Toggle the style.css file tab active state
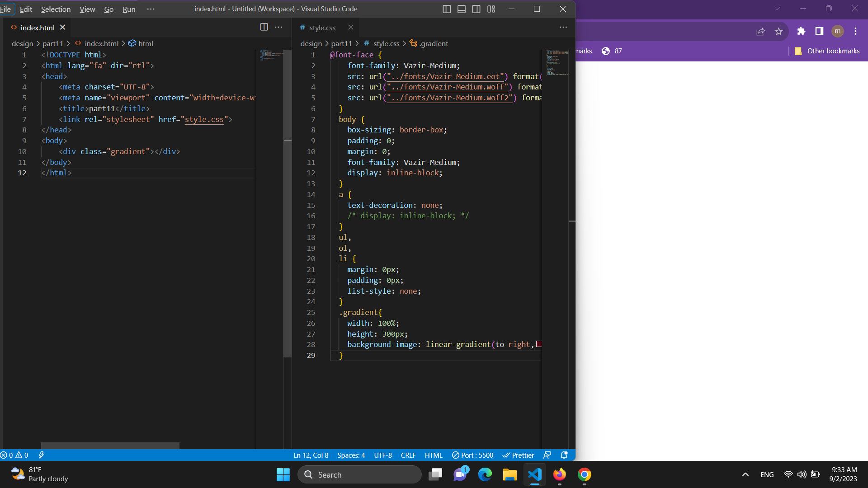 [322, 28]
